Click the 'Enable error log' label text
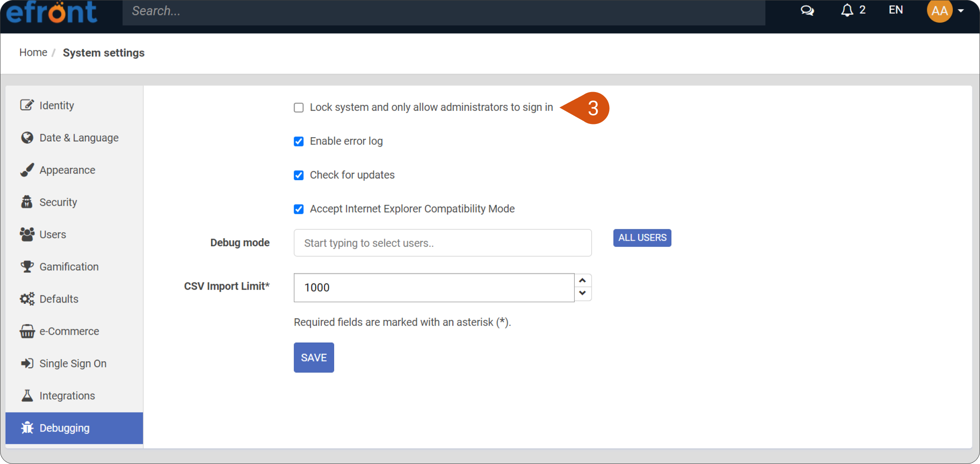 346,141
